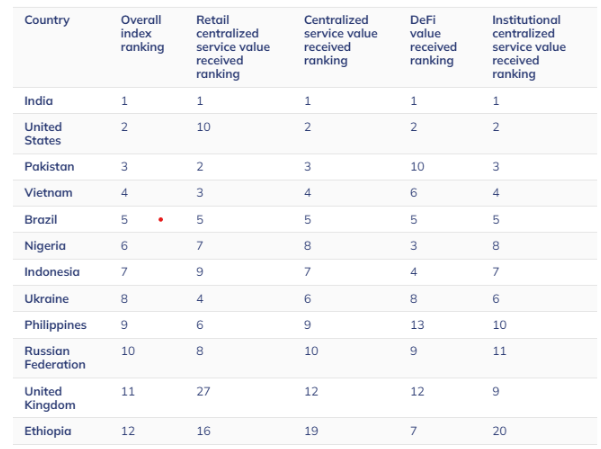Select the United Kingdom country name
Image resolution: width=601 pixels, height=449 pixels.
[48, 398]
